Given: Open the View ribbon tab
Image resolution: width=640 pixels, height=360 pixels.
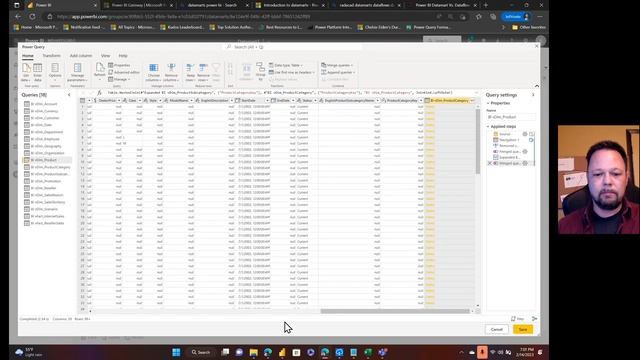Looking at the screenshot, I should [x=105, y=56].
